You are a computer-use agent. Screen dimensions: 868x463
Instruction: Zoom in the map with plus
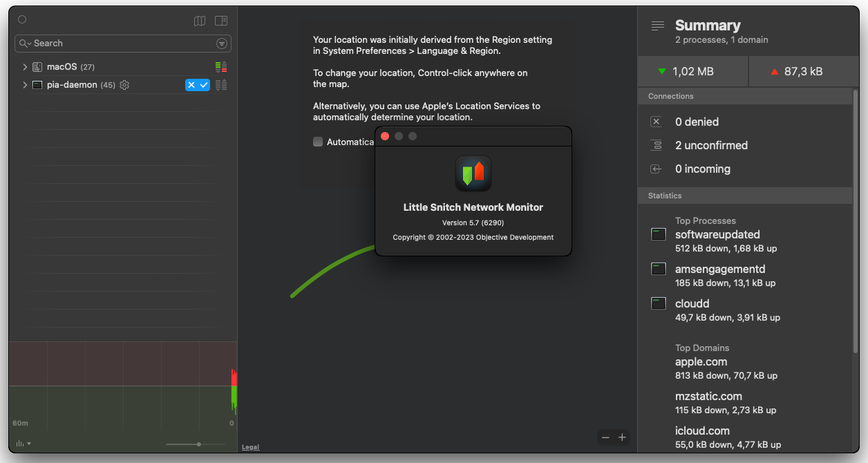(622, 437)
